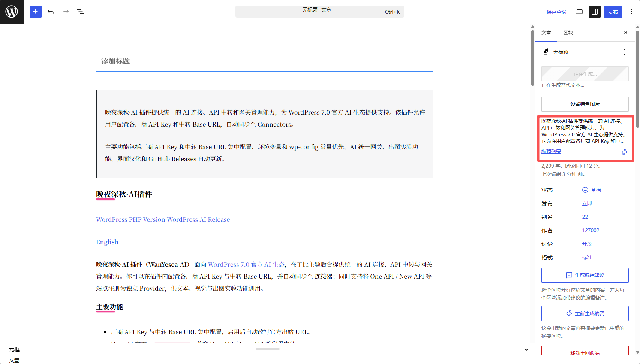The width and height of the screenshot is (640, 364).
Task: Open the WordPress AI badge link
Action: [x=186, y=219]
